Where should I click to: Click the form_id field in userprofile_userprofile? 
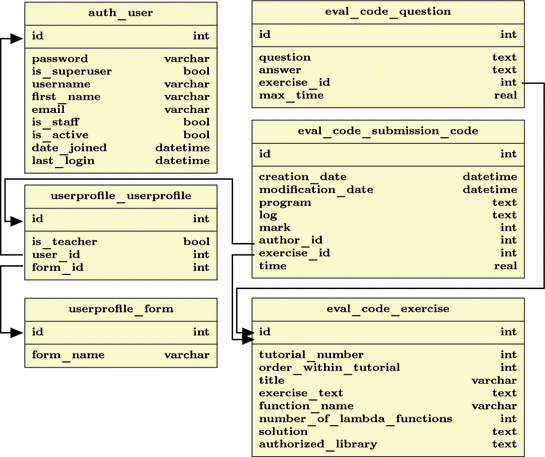coord(121,267)
